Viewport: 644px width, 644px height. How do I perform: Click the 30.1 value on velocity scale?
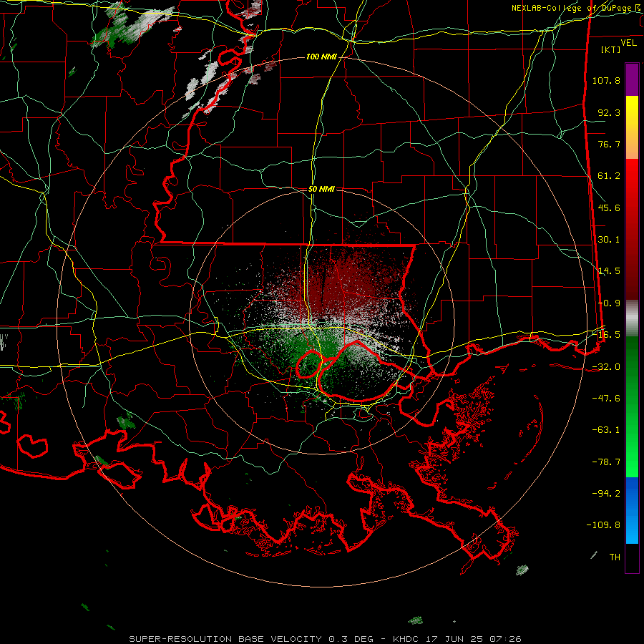coord(609,240)
